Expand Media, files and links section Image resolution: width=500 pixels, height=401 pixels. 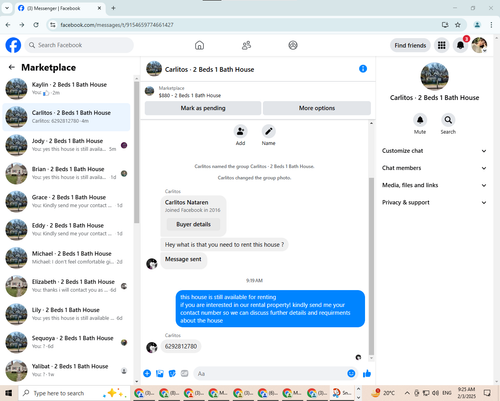(434, 185)
